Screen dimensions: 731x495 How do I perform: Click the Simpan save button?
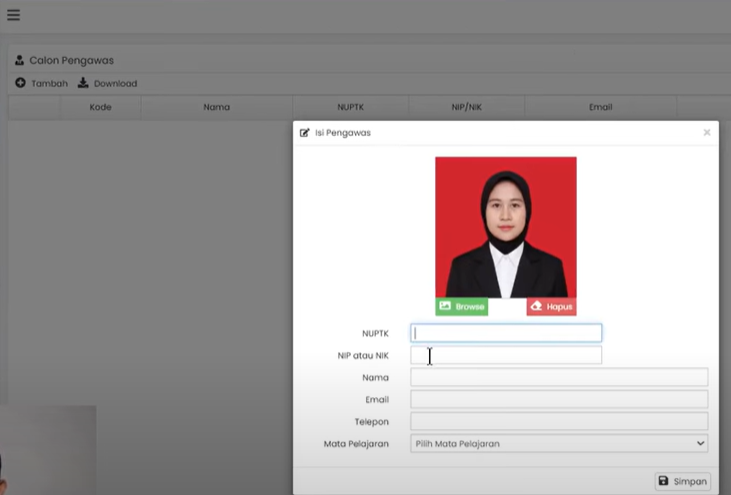tap(683, 481)
